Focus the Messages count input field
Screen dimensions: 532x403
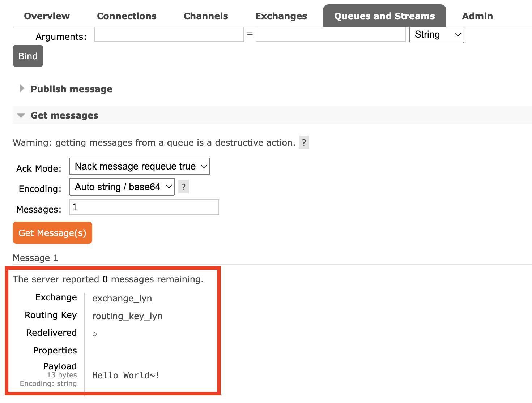tap(144, 207)
